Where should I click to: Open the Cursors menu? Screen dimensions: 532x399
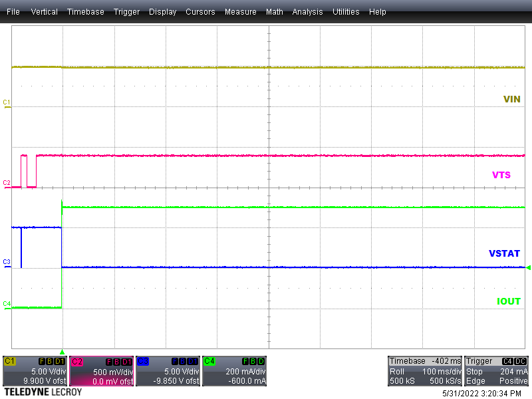pos(200,11)
